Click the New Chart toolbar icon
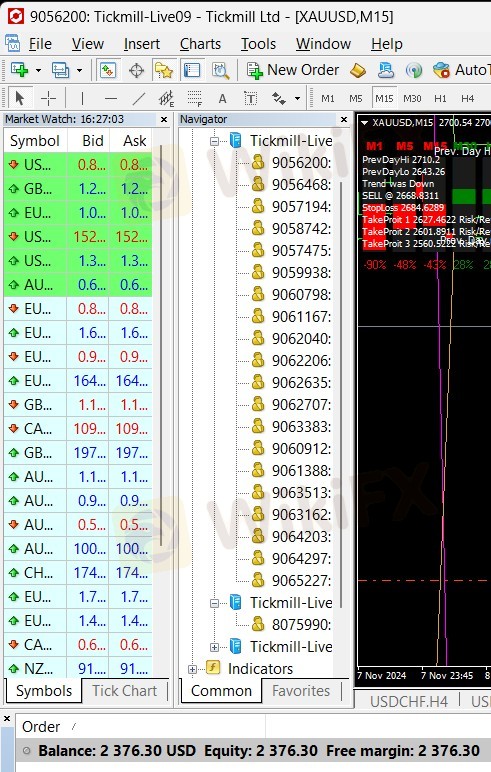This screenshot has width=491, height=772. pyautogui.click(x=20, y=70)
